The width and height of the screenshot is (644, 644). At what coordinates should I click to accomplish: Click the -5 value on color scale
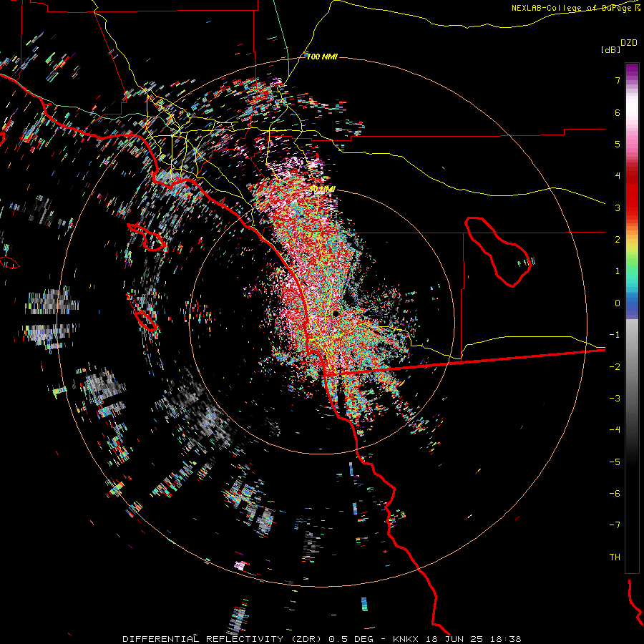click(615, 462)
